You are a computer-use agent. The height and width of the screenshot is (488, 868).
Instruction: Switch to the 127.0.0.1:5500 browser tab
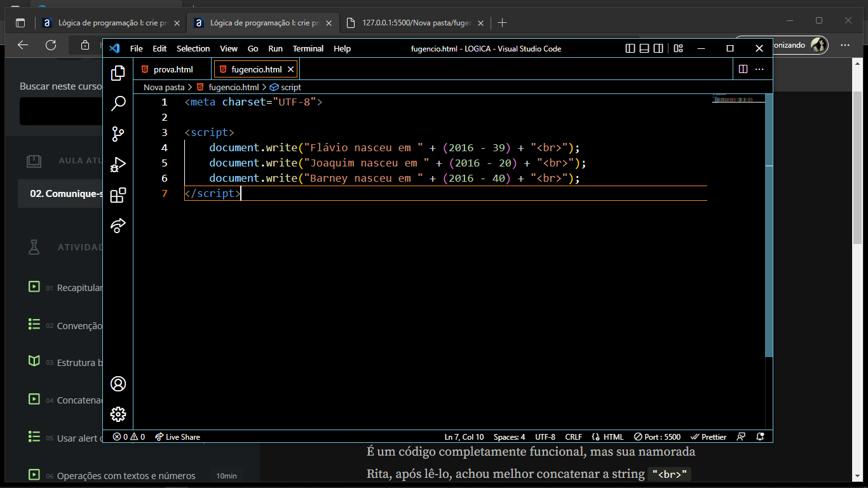(415, 22)
